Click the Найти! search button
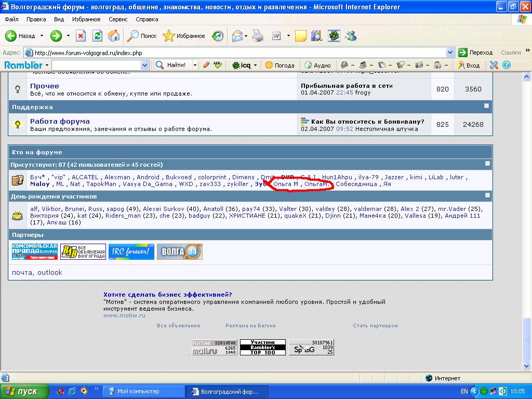 pos(173,65)
